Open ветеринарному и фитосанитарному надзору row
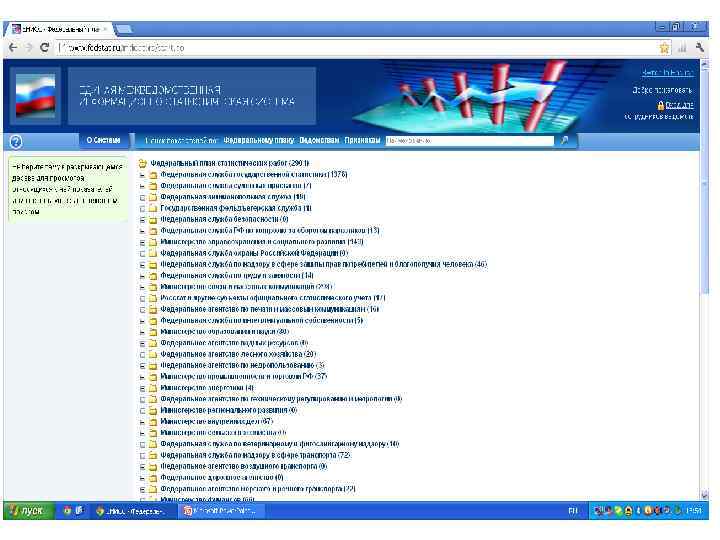The width and height of the screenshot is (720, 540). (x=280, y=444)
